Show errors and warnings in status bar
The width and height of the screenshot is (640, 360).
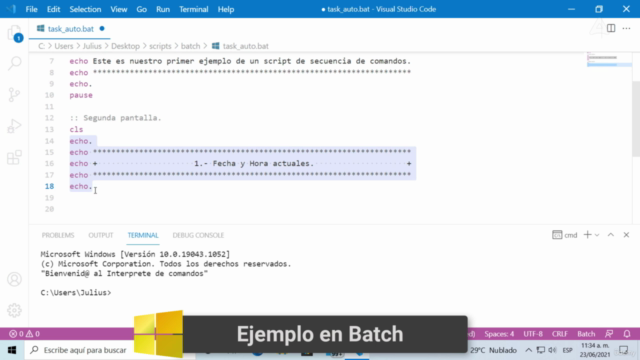(x=24, y=334)
